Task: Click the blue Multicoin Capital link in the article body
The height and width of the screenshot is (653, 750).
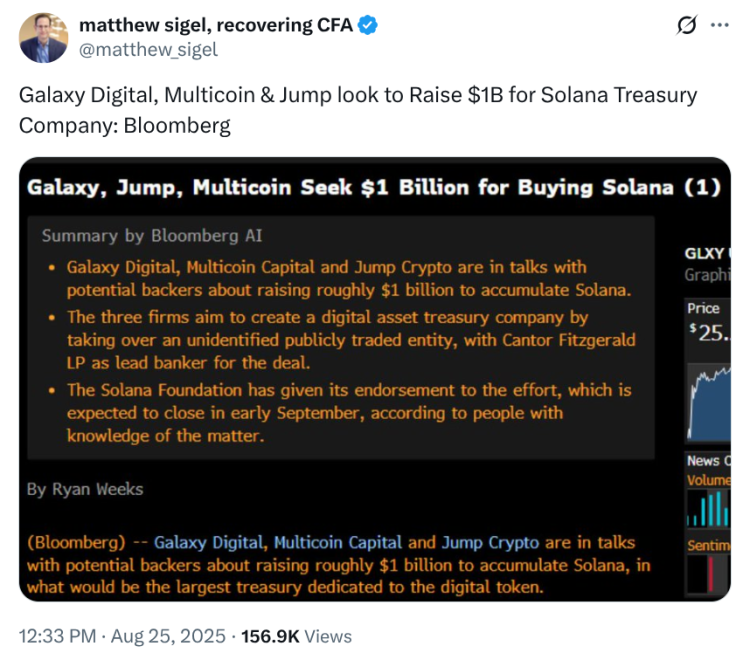Action: (338, 543)
